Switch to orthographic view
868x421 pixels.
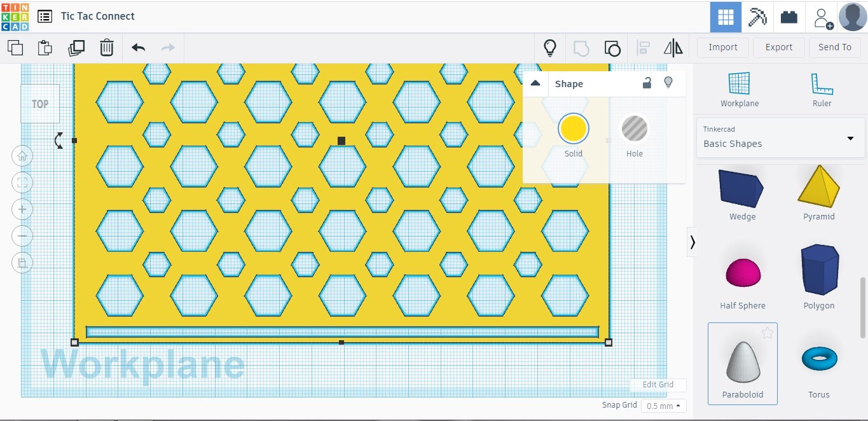coord(22,263)
